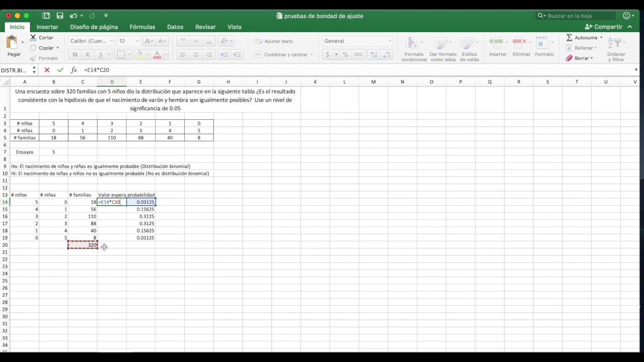Expand the Combinar y centrar dropdown arrow

tap(311, 55)
